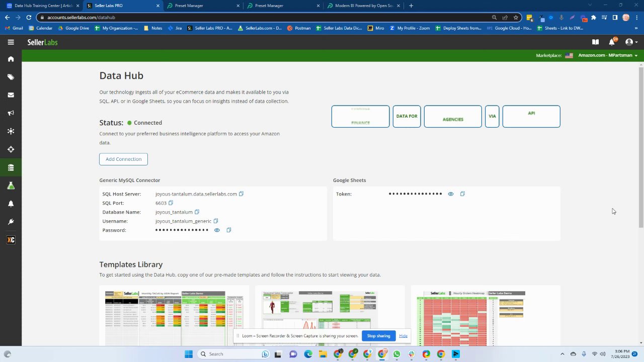Open the wrench tools icon in sidebar

tap(11, 222)
